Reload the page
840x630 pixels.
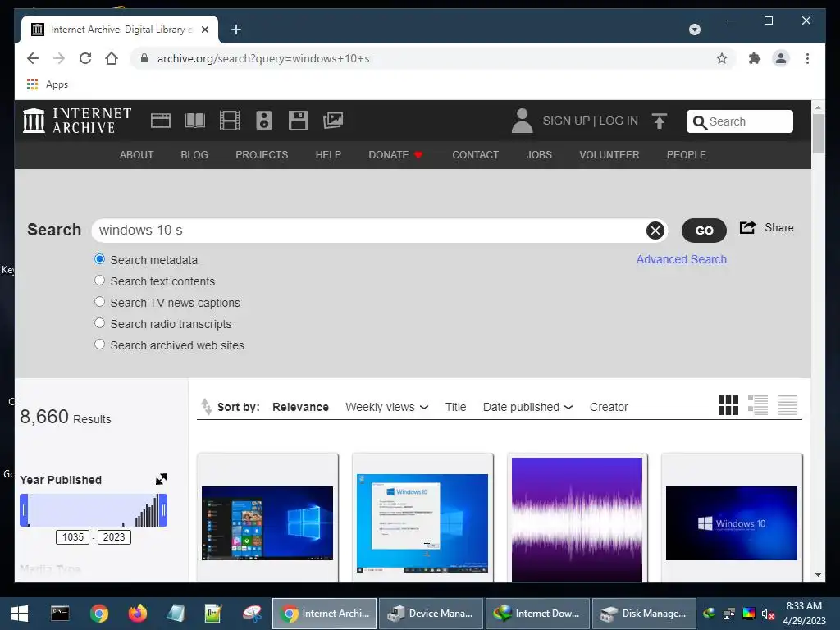[85, 58]
